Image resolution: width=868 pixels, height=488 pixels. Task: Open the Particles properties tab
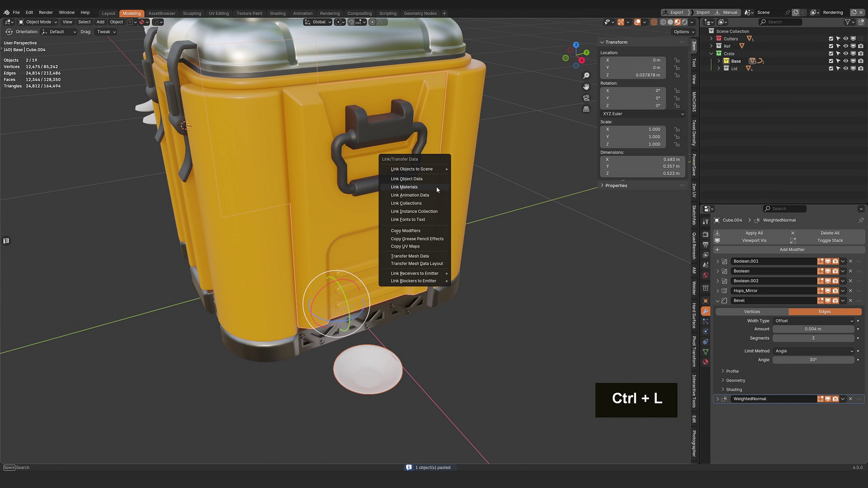tap(705, 321)
